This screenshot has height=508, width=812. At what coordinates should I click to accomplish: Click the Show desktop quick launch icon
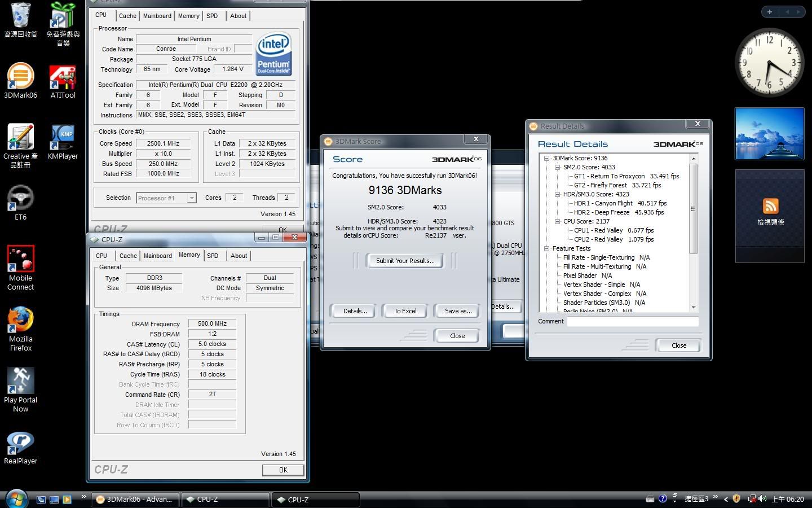point(54,500)
